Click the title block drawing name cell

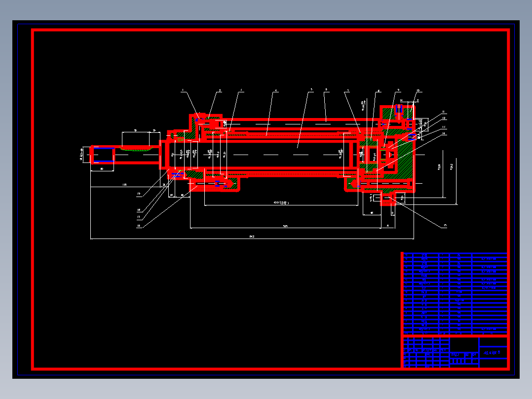(x=493, y=353)
